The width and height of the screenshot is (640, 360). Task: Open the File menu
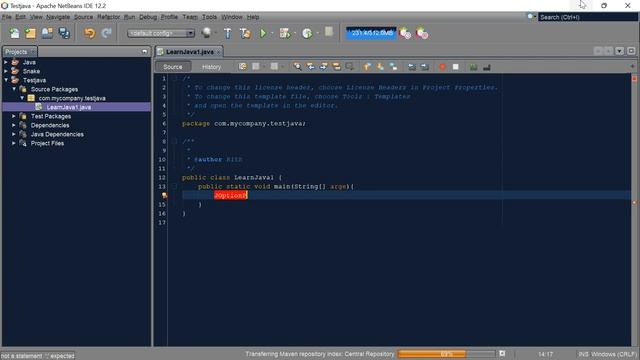(7, 17)
